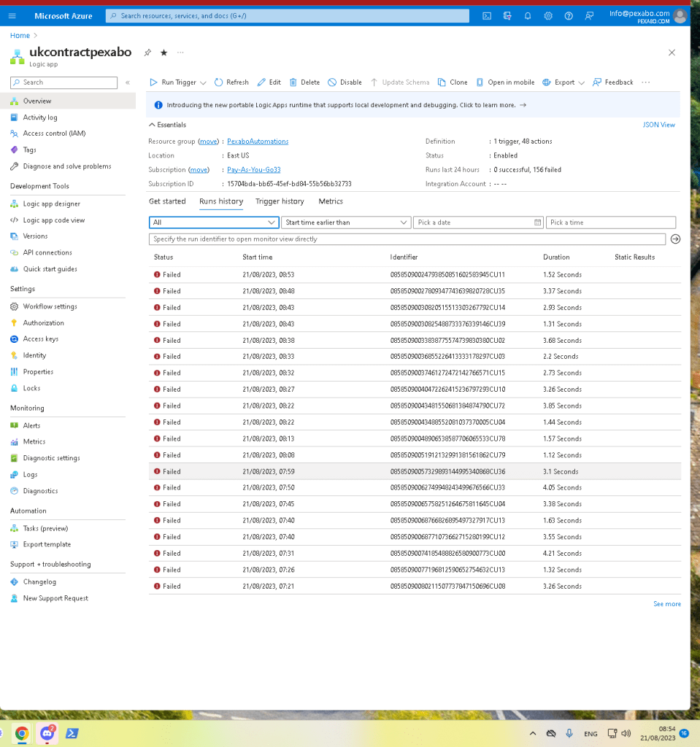This screenshot has width=700, height=747.
Task: Click the Azure search resources box
Action: click(x=287, y=16)
